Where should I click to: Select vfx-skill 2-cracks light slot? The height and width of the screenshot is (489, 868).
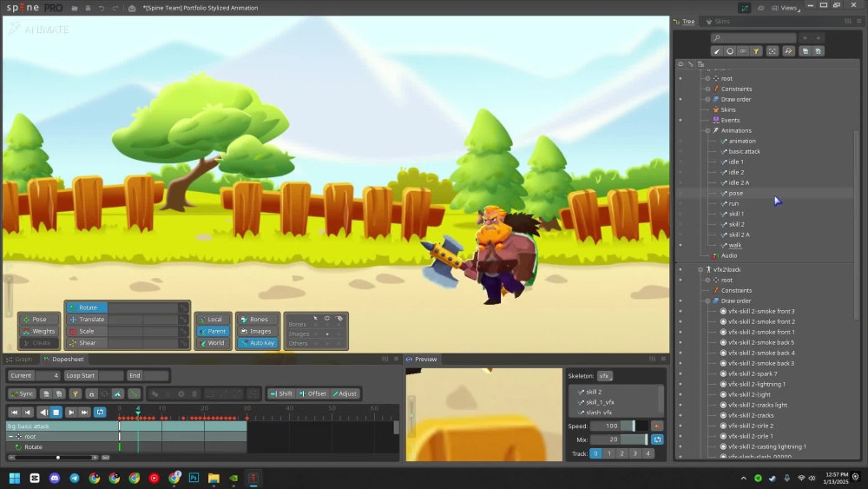[x=757, y=406]
